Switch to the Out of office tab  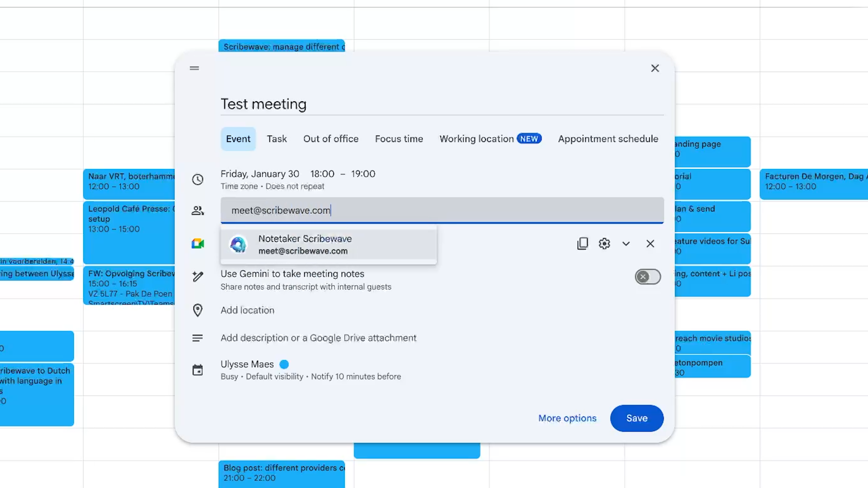[330, 139]
